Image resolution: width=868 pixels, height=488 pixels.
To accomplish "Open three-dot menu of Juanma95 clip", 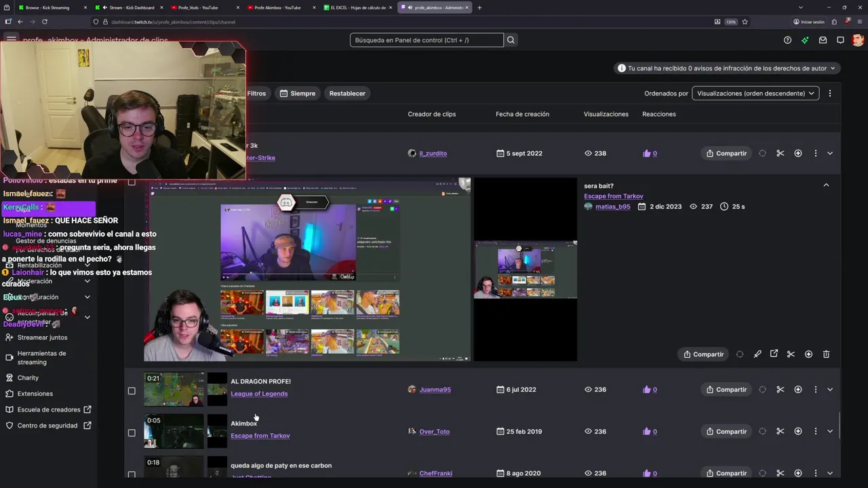I will tap(816, 390).
